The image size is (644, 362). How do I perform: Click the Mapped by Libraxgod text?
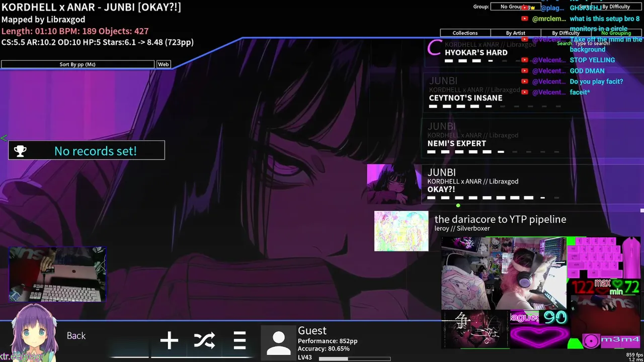point(43,20)
